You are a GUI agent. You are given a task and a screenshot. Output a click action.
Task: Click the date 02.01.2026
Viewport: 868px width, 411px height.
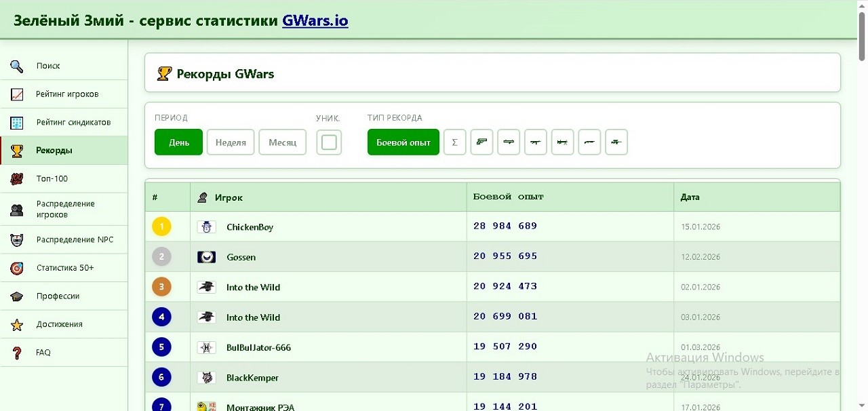pyautogui.click(x=701, y=288)
